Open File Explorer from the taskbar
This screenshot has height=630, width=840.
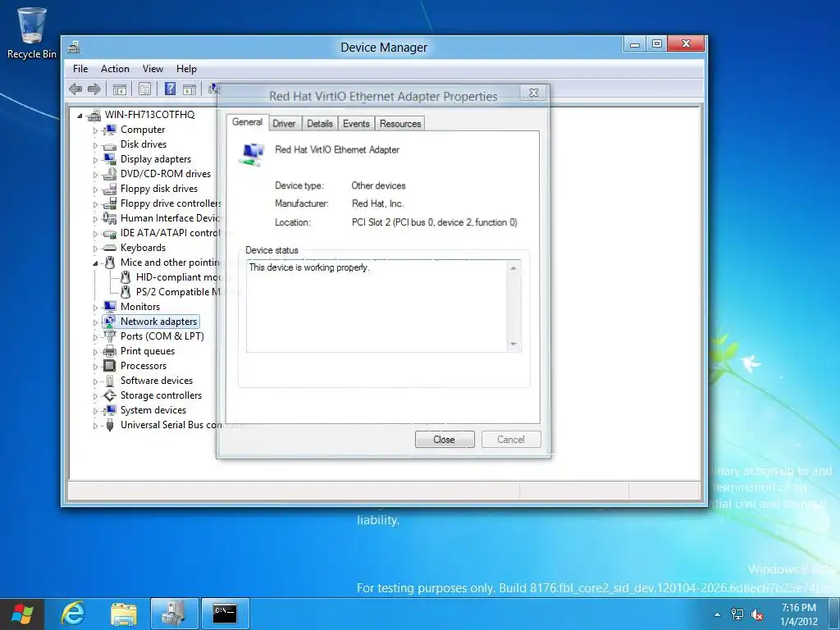click(x=124, y=614)
